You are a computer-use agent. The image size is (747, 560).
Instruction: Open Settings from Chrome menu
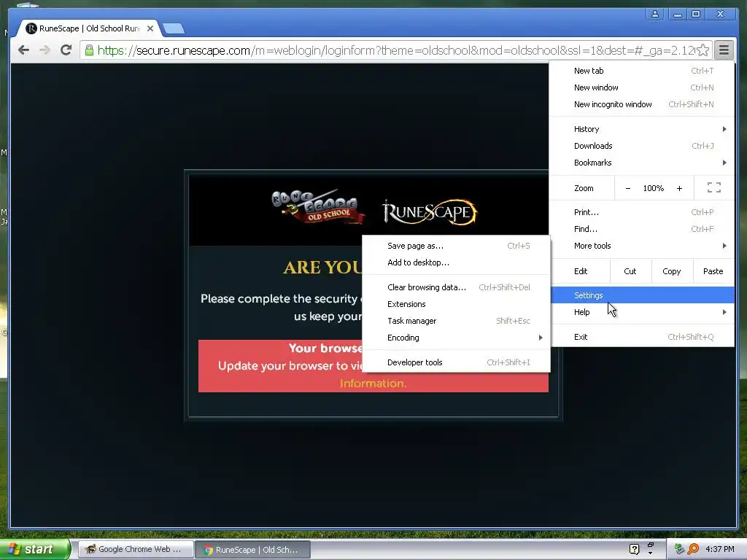click(x=642, y=295)
